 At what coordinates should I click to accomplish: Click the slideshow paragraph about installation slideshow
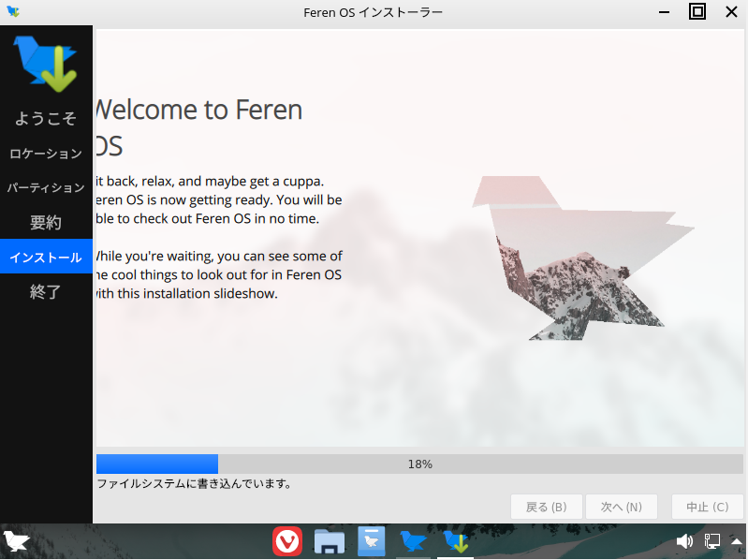(x=219, y=274)
